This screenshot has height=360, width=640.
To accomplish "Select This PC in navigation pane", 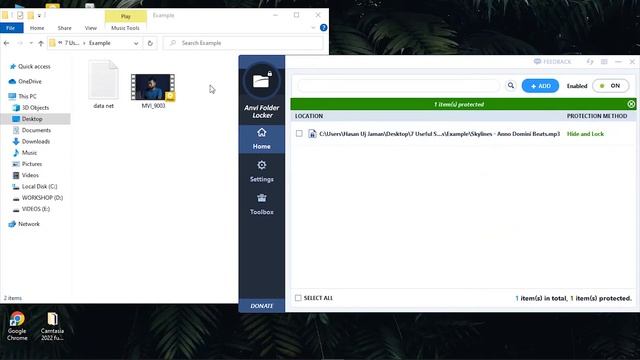I will pos(27,96).
